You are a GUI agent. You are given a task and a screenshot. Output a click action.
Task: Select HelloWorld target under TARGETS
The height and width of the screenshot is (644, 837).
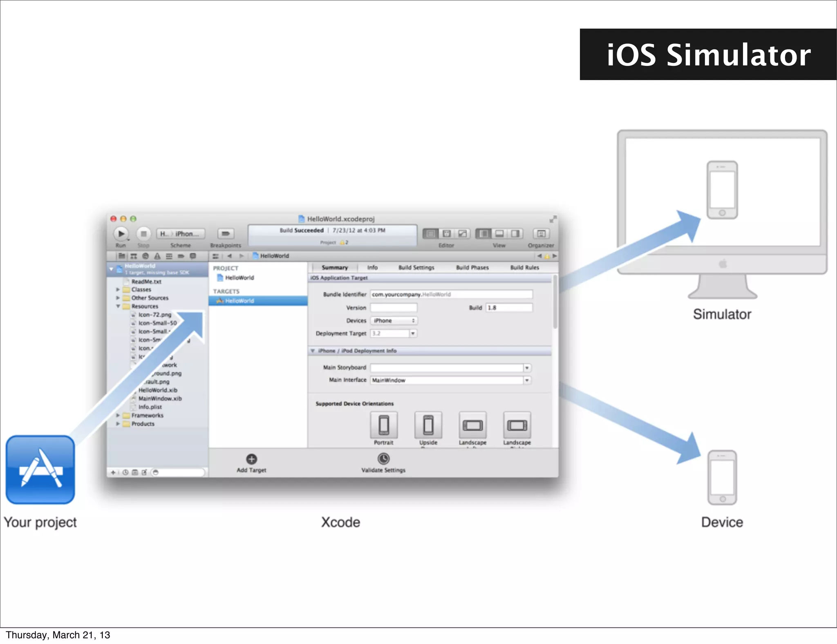pos(258,301)
